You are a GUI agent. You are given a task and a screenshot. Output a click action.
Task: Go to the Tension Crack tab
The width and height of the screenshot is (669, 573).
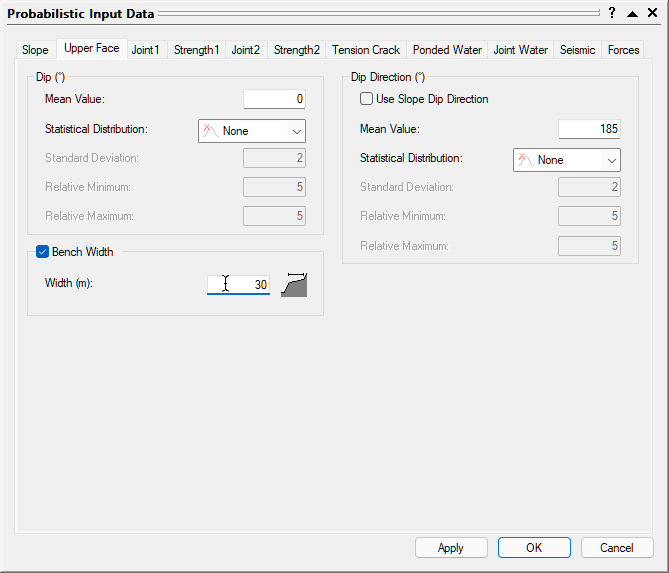pyautogui.click(x=366, y=50)
